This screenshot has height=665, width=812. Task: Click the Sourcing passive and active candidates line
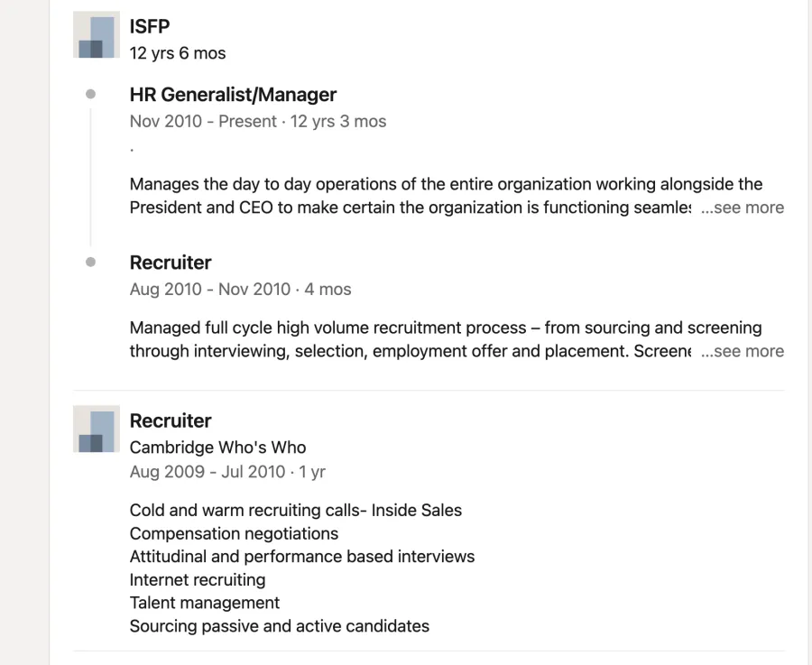tap(280, 626)
